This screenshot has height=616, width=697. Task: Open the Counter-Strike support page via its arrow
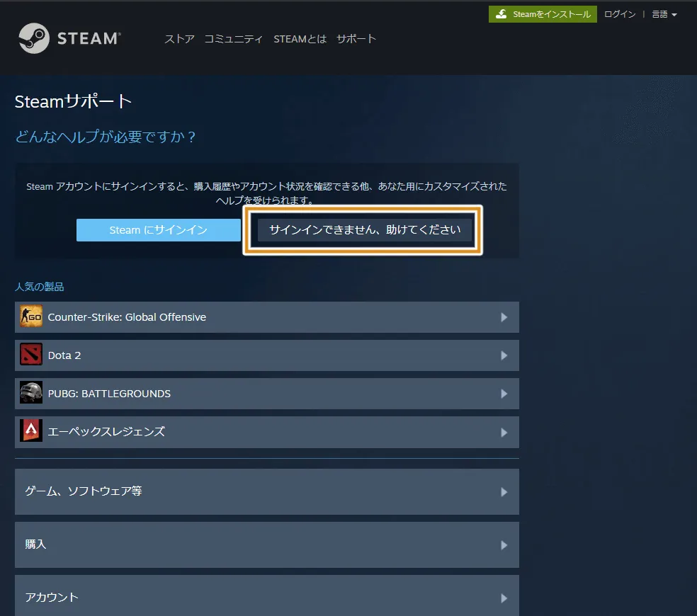(504, 317)
